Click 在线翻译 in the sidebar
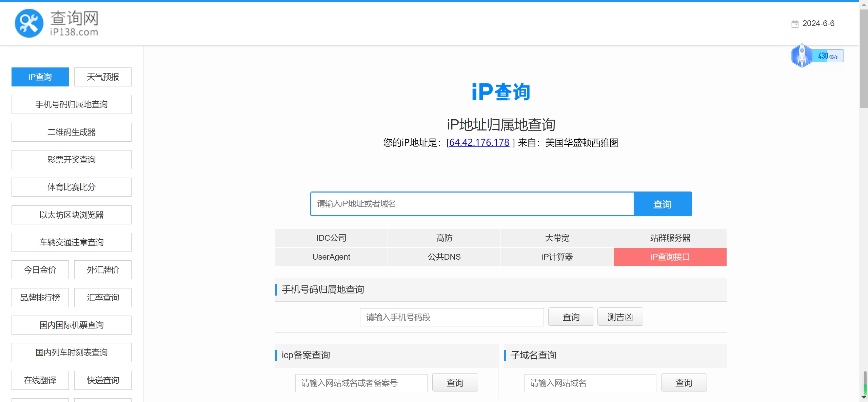The image size is (868, 402). pyautogui.click(x=40, y=380)
